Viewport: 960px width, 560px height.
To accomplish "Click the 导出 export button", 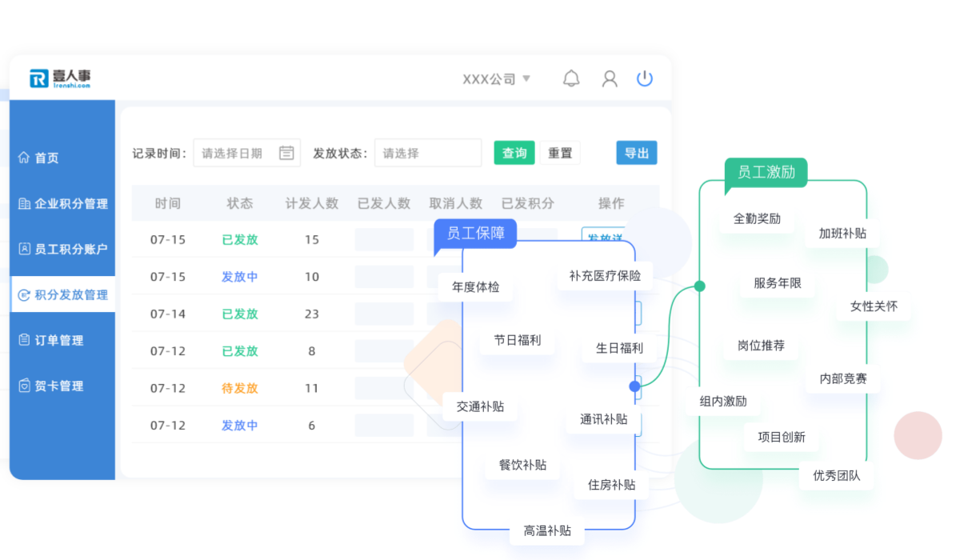I will pos(637,153).
